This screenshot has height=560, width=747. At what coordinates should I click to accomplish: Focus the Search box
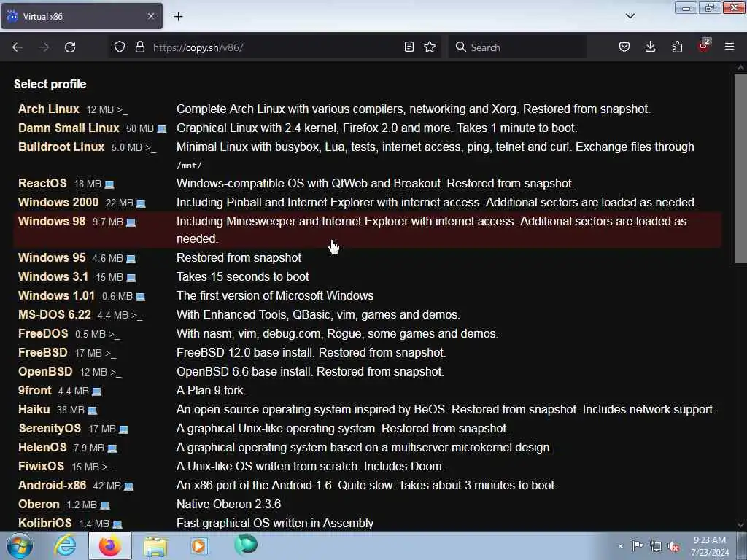pyautogui.click(x=517, y=47)
